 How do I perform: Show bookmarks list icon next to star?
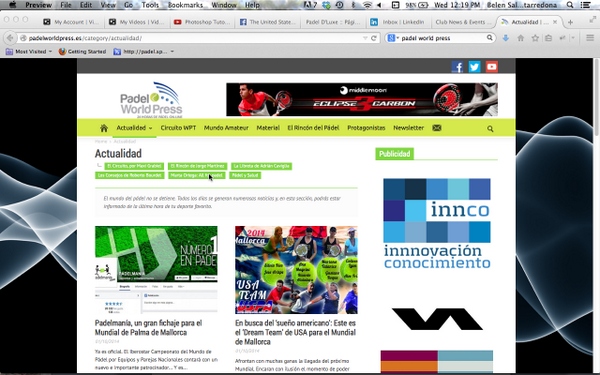tap(548, 38)
